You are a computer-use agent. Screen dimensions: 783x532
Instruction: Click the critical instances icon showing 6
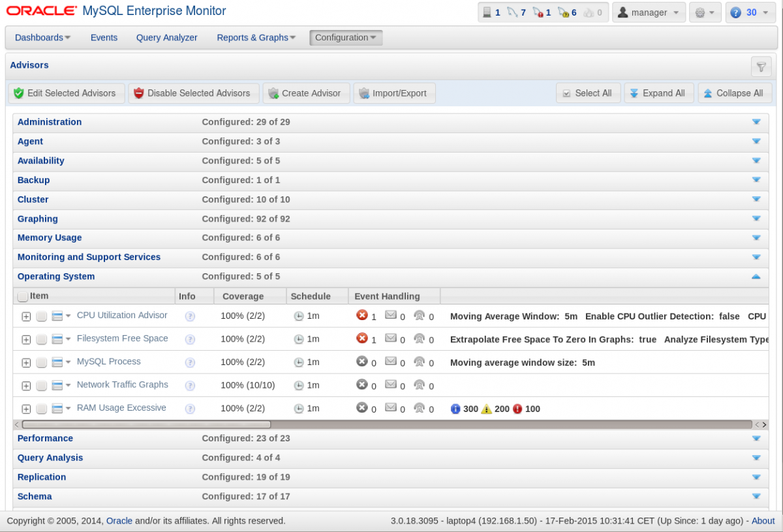tap(563, 12)
